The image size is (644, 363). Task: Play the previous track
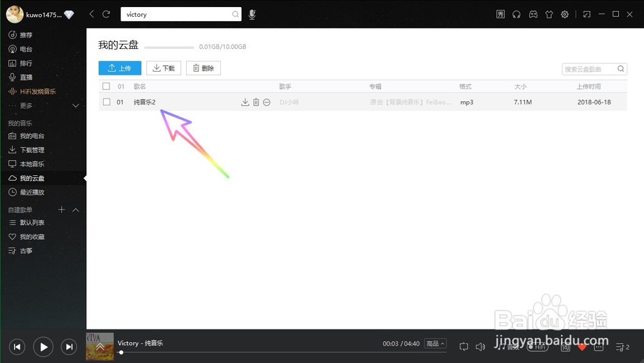coord(17,347)
